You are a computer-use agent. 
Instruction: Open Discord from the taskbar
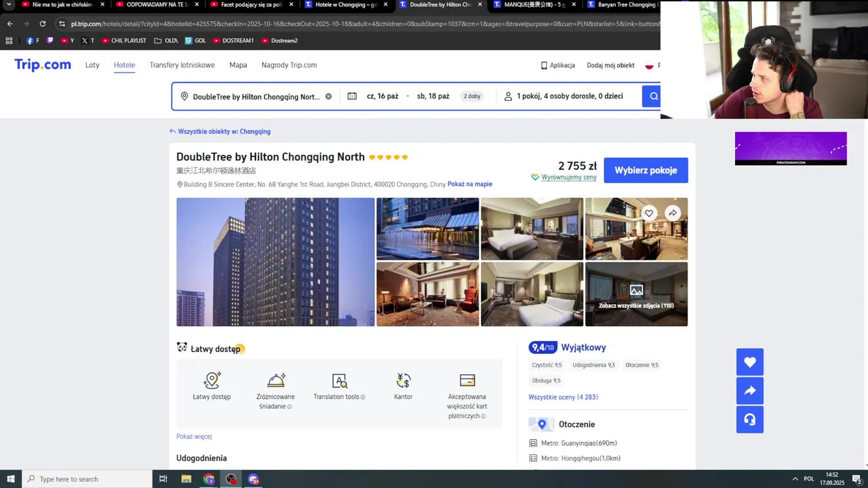[254, 479]
